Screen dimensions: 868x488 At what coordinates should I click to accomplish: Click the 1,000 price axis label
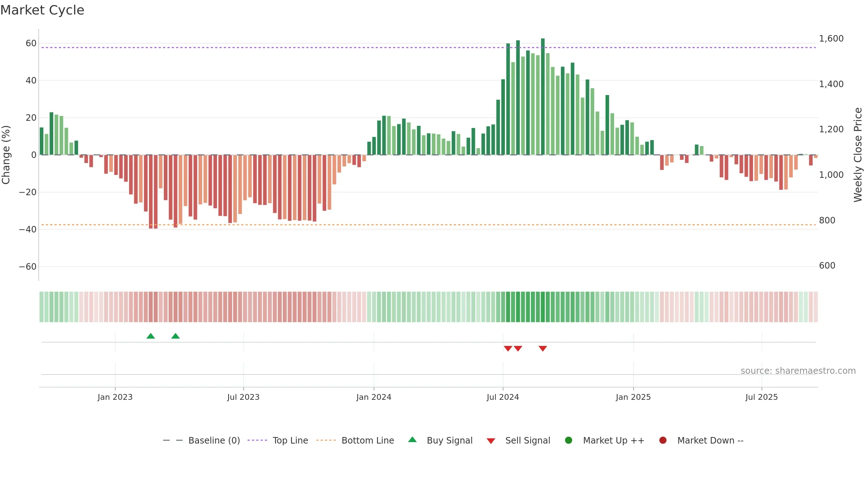(831, 175)
